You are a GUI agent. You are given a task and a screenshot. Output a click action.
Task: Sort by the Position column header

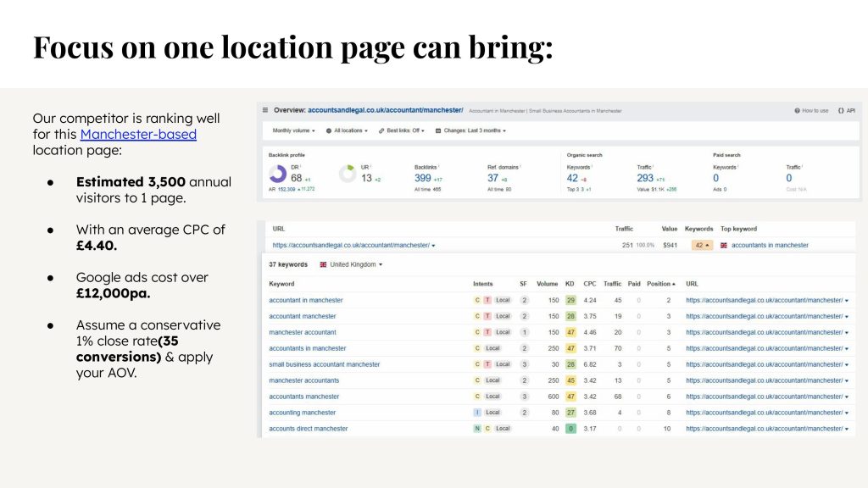pyautogui.click(x=661, y=284)
